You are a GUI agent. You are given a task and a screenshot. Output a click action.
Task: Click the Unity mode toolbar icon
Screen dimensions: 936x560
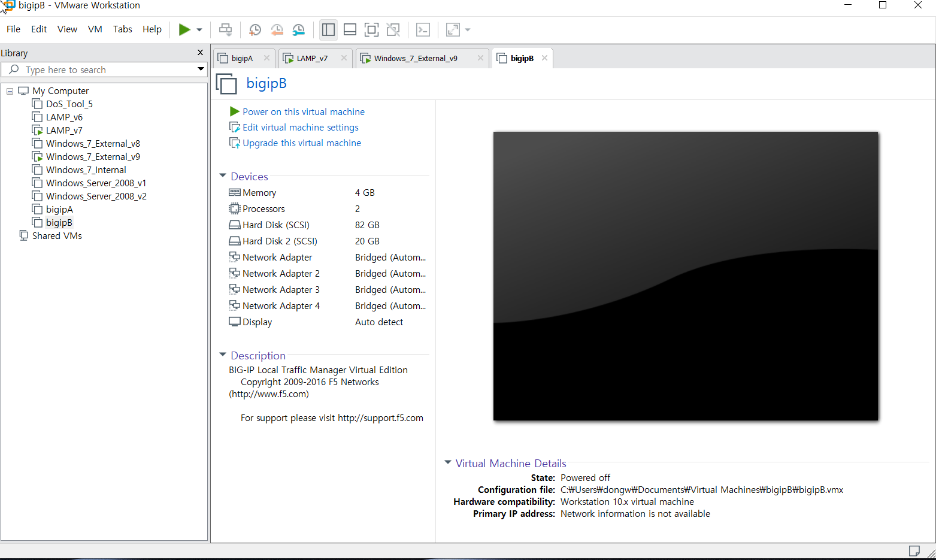(x=393, y=29)
